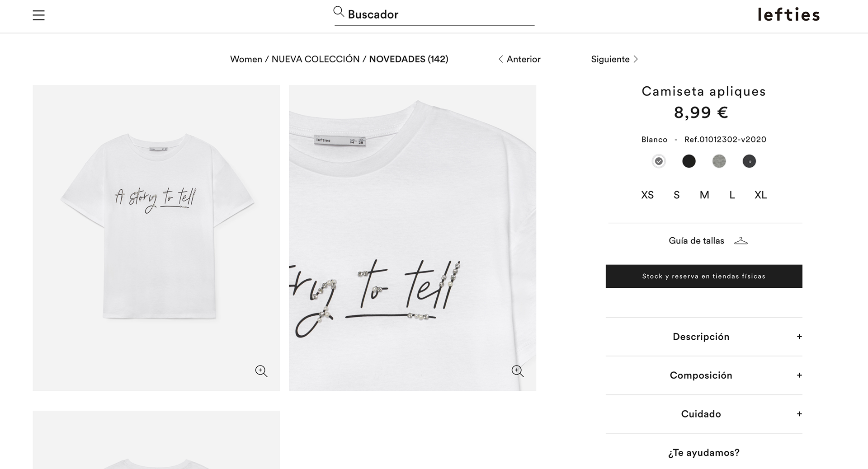Open the hamburger menu
This screenshot has width=868, height=469.
39,15
